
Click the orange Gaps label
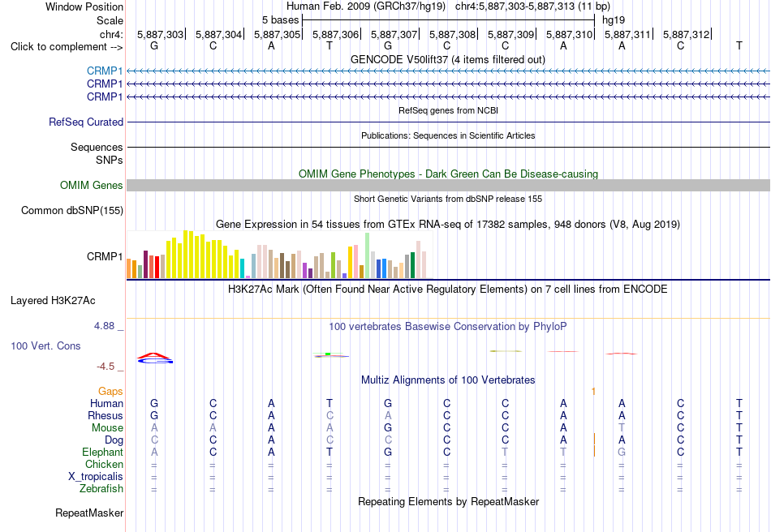110,391
